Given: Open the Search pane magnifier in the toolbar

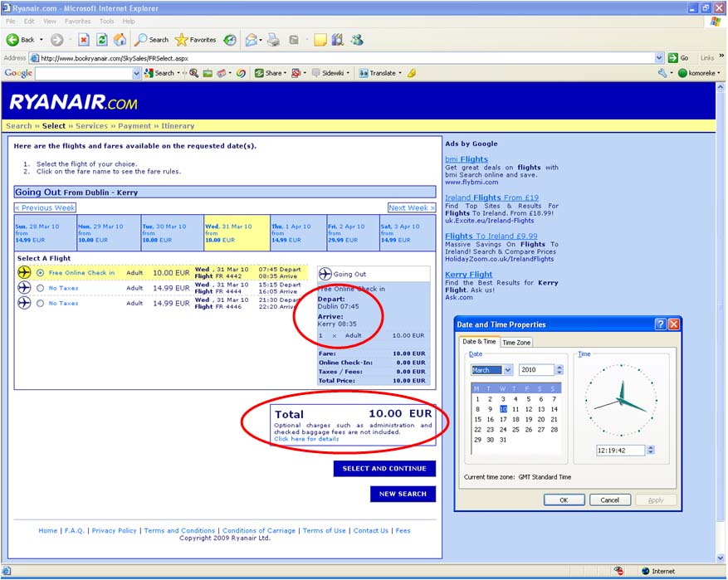Looking at the screenshot, I should pos(151,40).
